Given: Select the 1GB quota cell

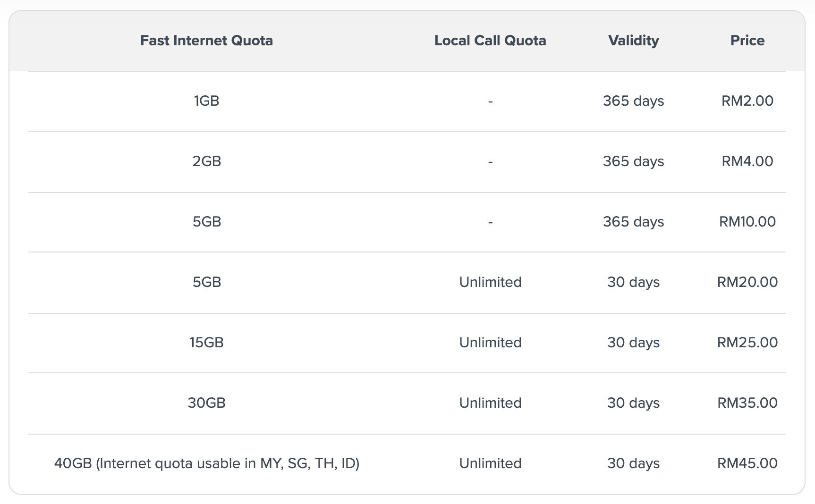Looking at the screenshot, I should [x=206, y=101].
